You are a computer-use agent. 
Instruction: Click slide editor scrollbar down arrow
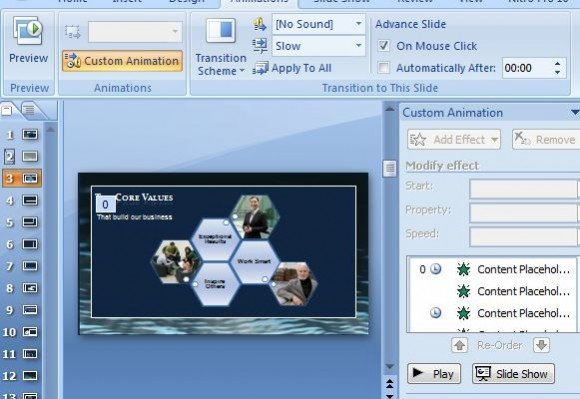pos(390,366)
